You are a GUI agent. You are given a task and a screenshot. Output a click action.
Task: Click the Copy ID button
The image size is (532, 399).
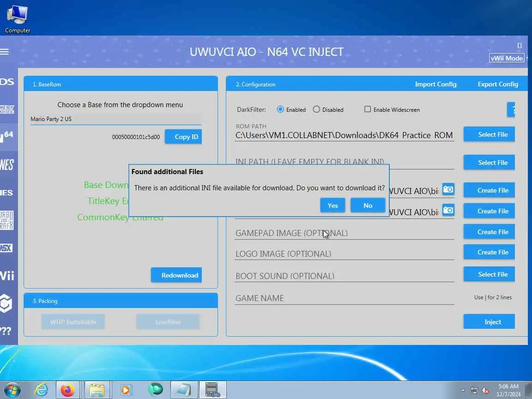(x=183, y=137)
